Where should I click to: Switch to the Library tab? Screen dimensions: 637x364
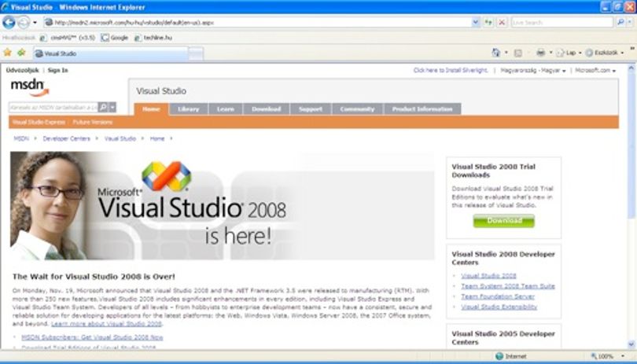click(x=189, y=108)
